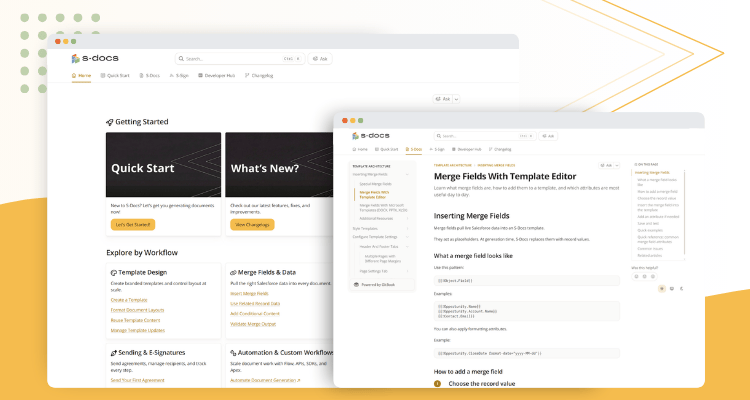
Task: Jump to Related articles in On This Page
Action: (x=650, y=256)
